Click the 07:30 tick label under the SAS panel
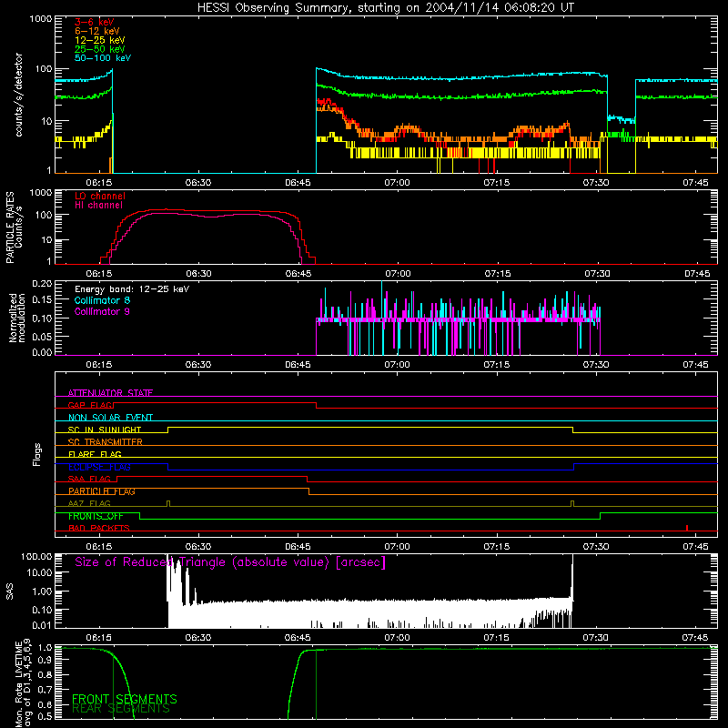The width and height of the screenshot is (728, 728). click(596, 638)
